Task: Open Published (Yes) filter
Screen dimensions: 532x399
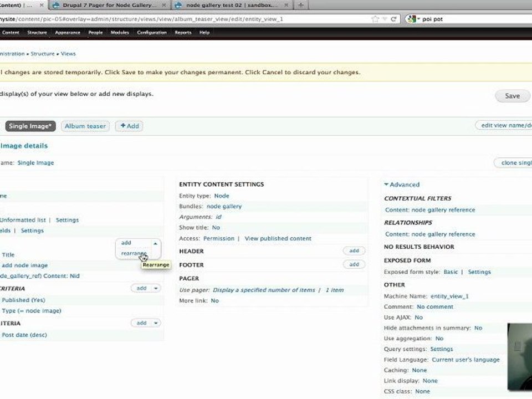Action: click(23, 300)
